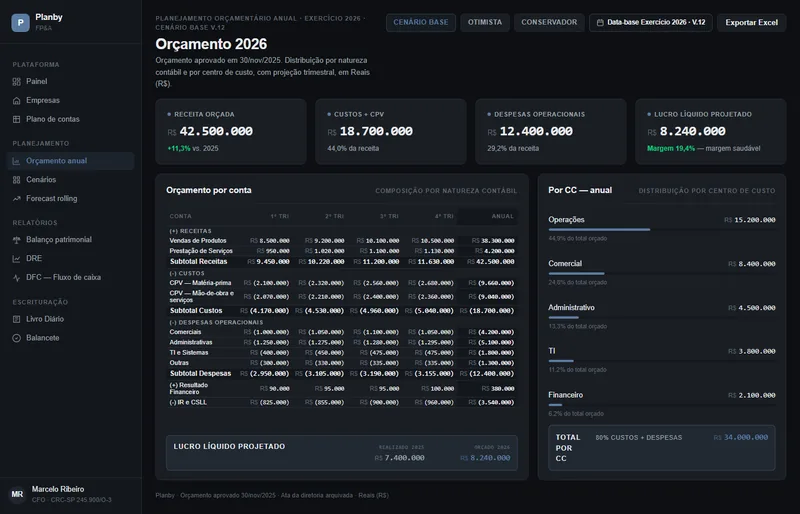Click the TI e Sistemas row label
This screenshot has width=800, height=514.
click(189, 353)
